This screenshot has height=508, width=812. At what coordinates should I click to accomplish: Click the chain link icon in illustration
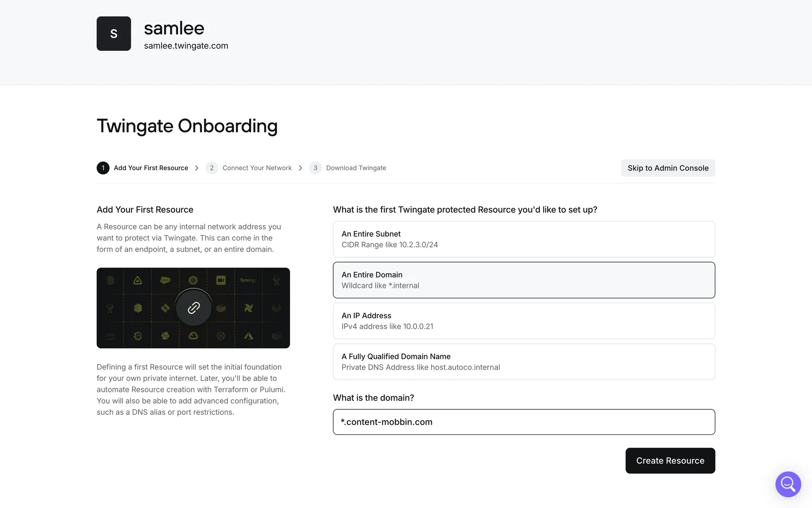pyautogui.click(x=194, y=308)
